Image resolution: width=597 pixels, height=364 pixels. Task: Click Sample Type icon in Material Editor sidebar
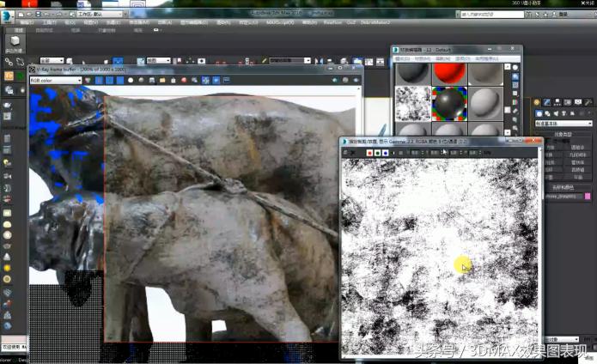coord(515,68)
